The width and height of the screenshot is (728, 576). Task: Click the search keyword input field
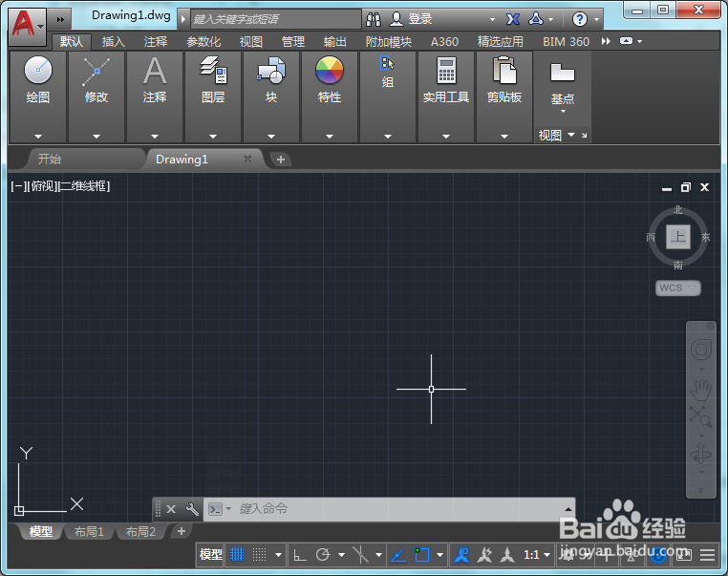point(276,19)
